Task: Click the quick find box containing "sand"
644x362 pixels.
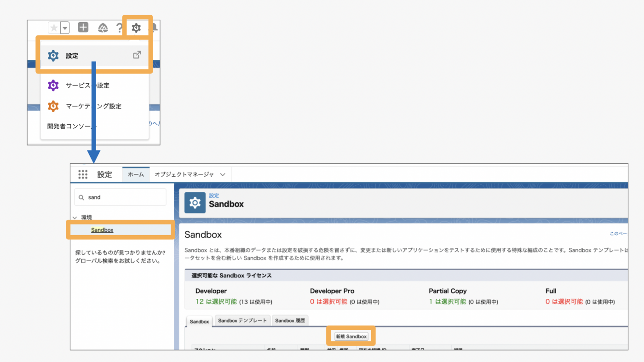Action: 120,197
